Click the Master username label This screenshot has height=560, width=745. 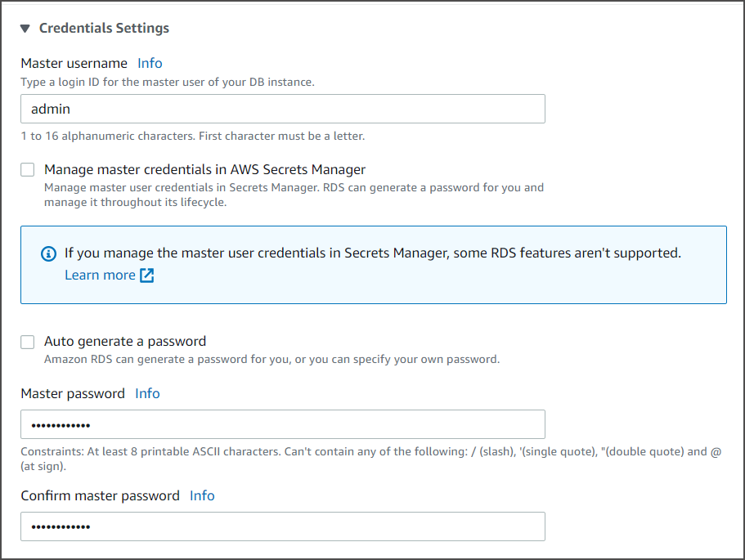coord(74,63)
